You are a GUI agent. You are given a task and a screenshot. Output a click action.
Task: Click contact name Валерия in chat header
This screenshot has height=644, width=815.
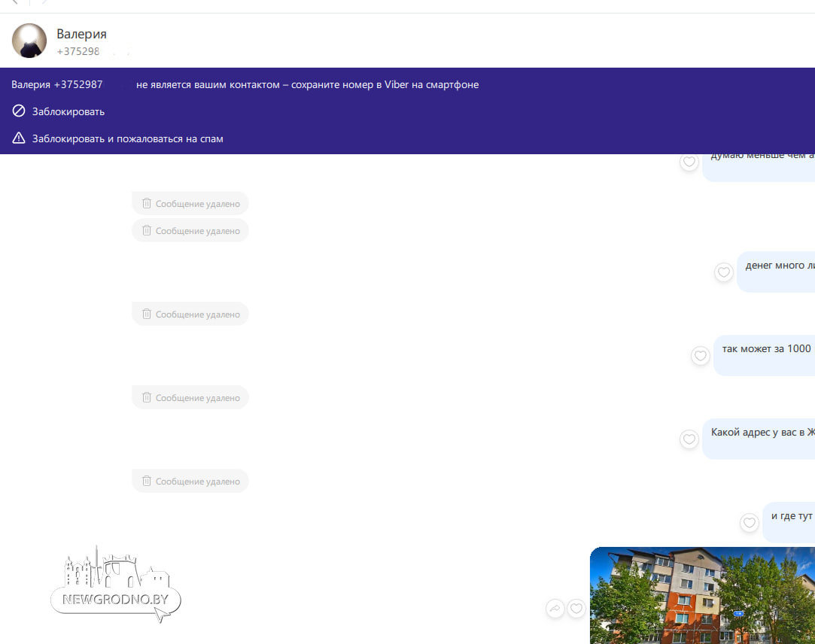(81, 34)
